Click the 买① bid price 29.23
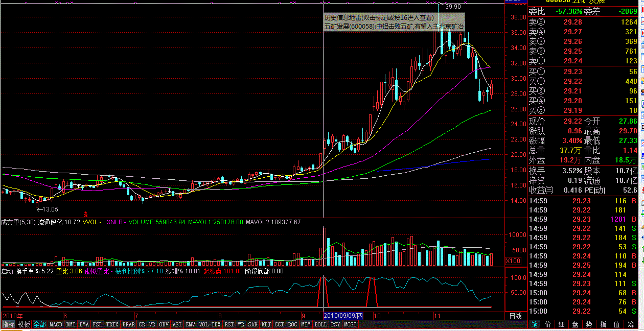This screenshot has height=331, width=644. (572, 72)
